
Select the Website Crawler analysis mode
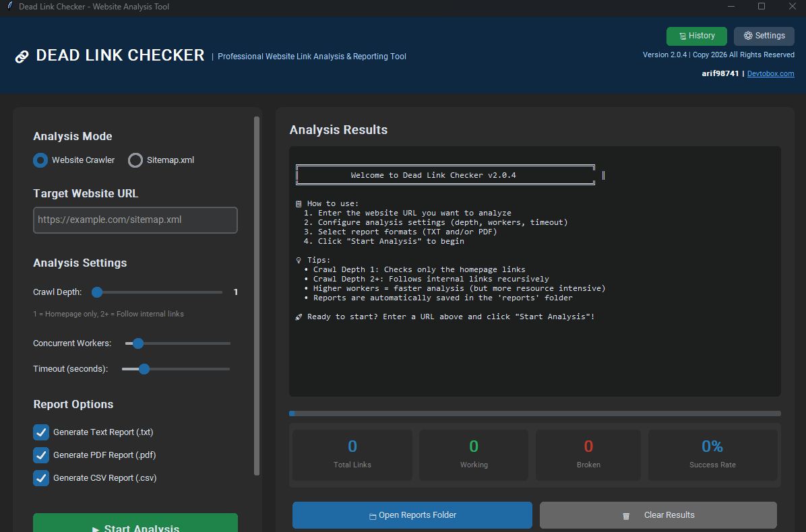40,160
